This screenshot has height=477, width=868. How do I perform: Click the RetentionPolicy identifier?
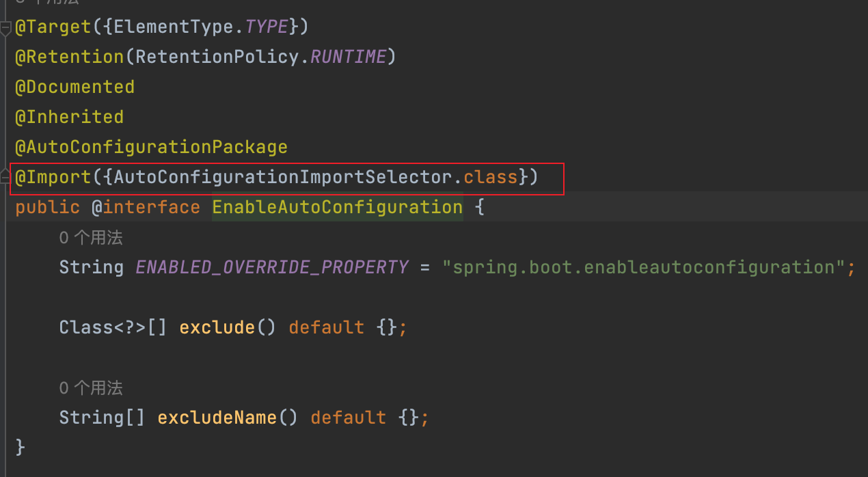tap(217, 57)
